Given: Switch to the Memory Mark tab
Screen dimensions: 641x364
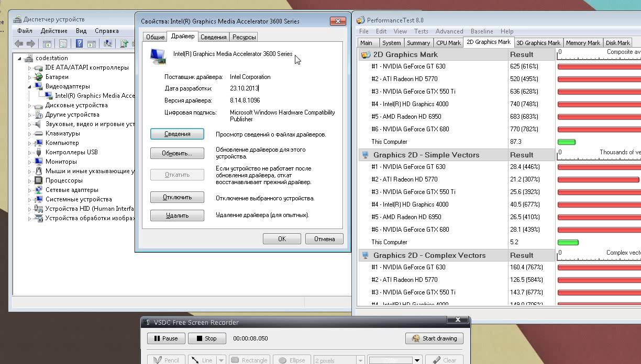Looking at the screenshot, I should pyautogui.click(x=583, y=43).
